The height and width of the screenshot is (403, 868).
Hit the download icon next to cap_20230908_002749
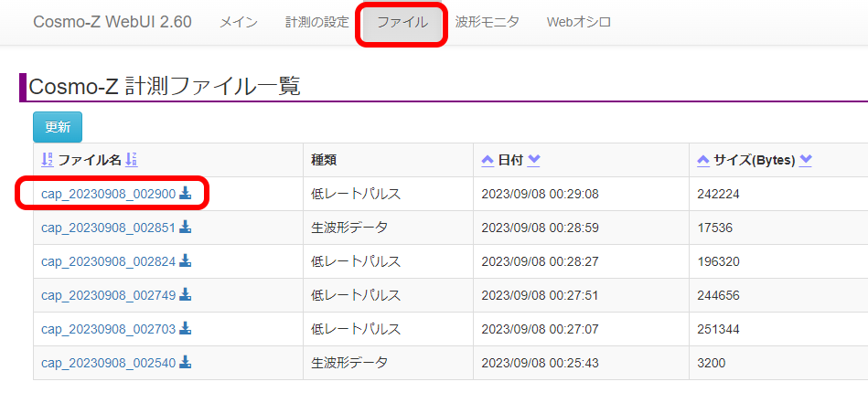(185, 295)
